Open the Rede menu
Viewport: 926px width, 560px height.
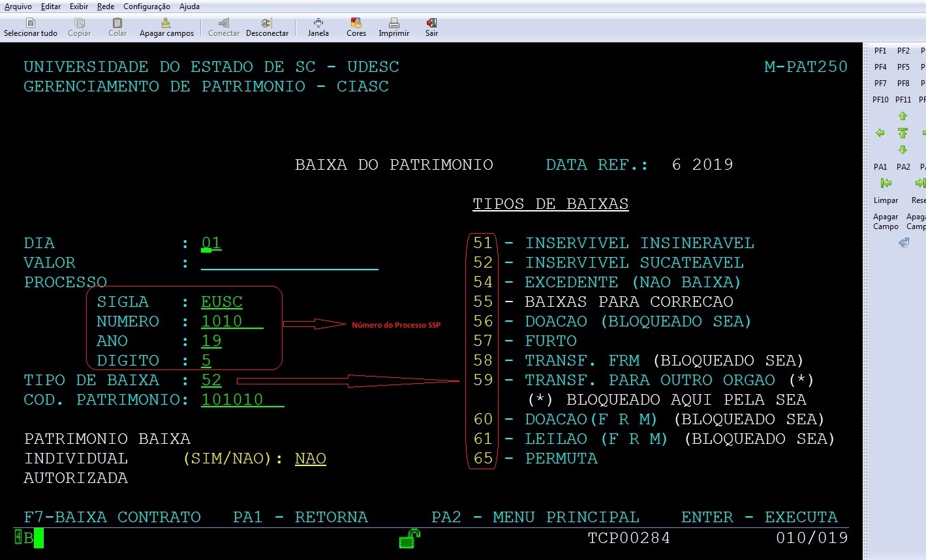pyautogui.click(x=106, y=7)
